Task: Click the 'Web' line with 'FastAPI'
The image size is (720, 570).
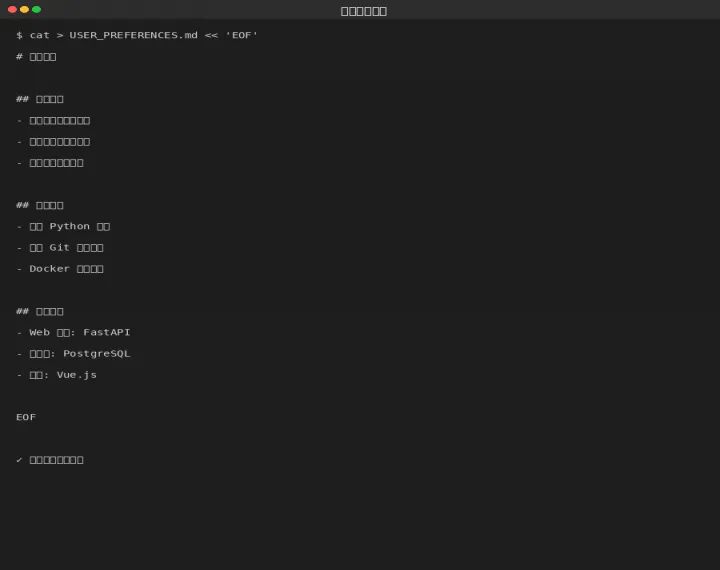Action: pyautogui.click(x=73, y=333)
